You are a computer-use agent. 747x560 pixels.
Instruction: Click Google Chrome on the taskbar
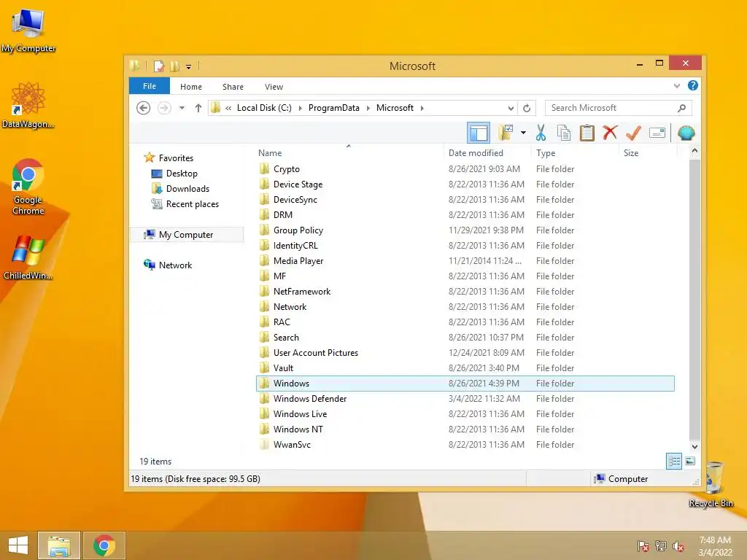(104, 545)
